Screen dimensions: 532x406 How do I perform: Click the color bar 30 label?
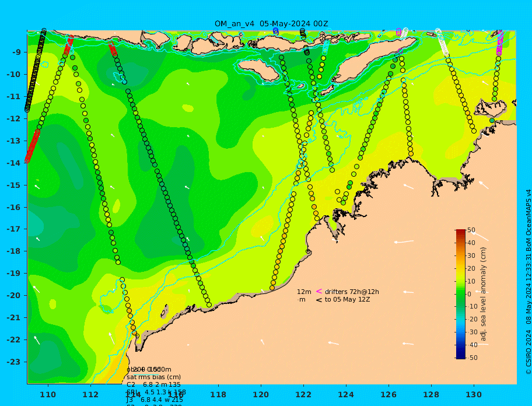471,256
